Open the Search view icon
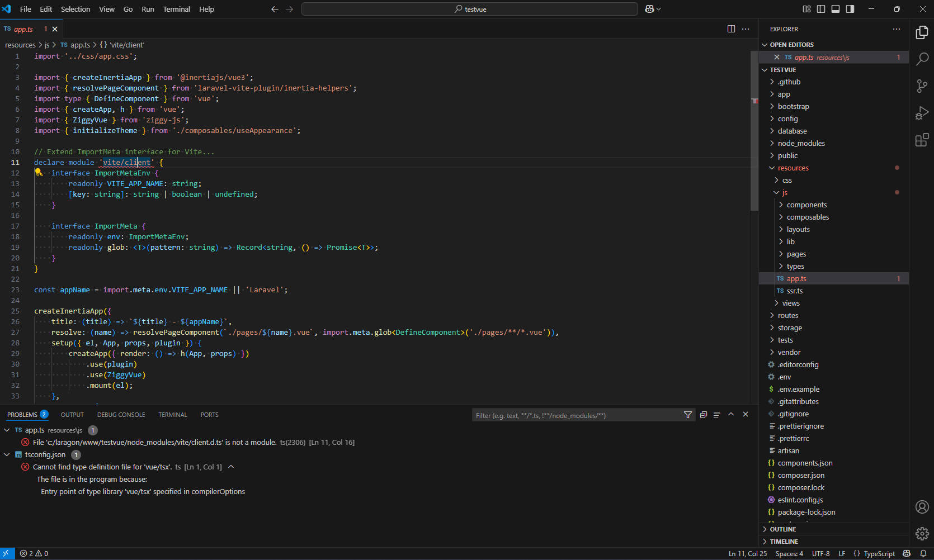This screenshot has height=560, width=934. click(922, 59)
